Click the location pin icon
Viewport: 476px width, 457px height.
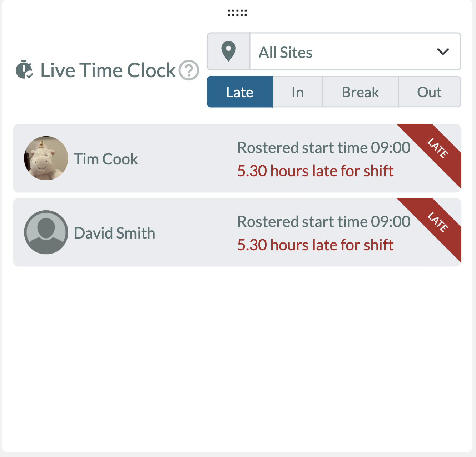(x=229, y=51)
